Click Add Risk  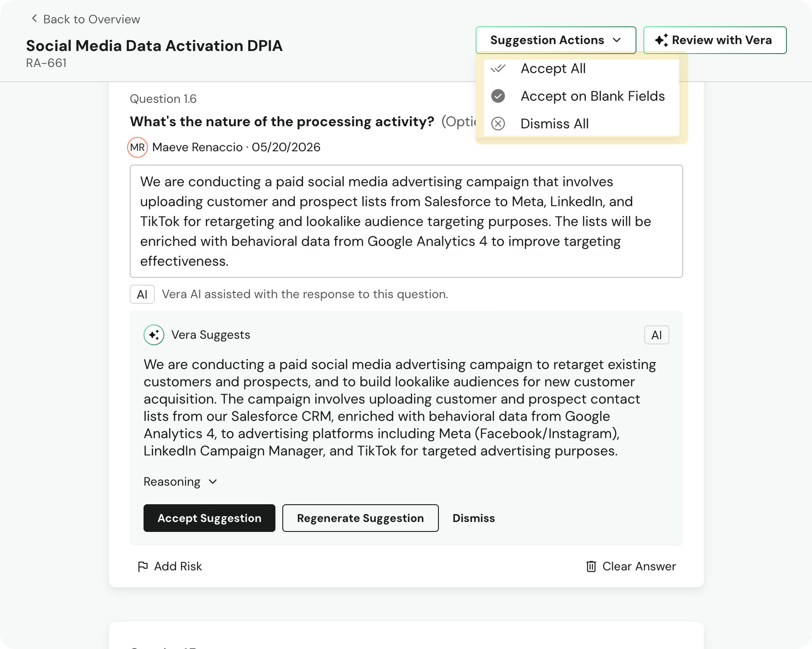coord(169,566)
